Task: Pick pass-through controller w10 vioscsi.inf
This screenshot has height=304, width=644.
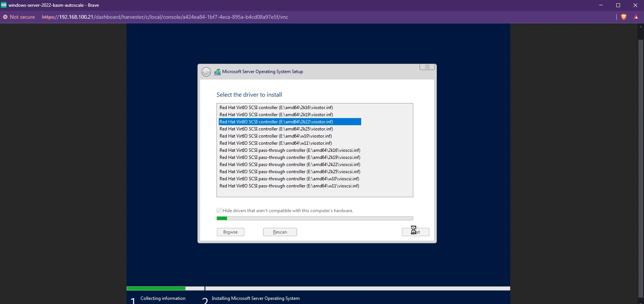Action: tap(289, 179)
